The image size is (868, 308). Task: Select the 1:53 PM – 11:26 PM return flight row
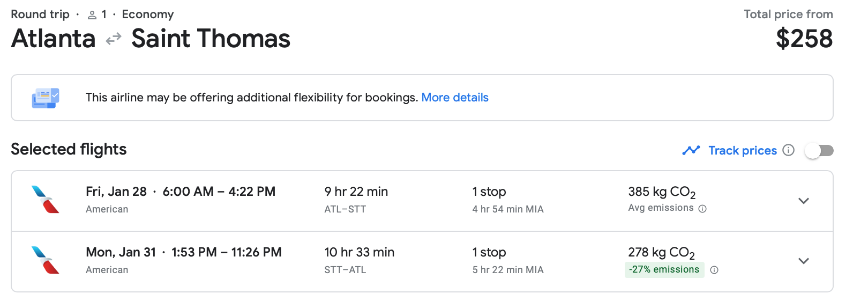(226, 253)
